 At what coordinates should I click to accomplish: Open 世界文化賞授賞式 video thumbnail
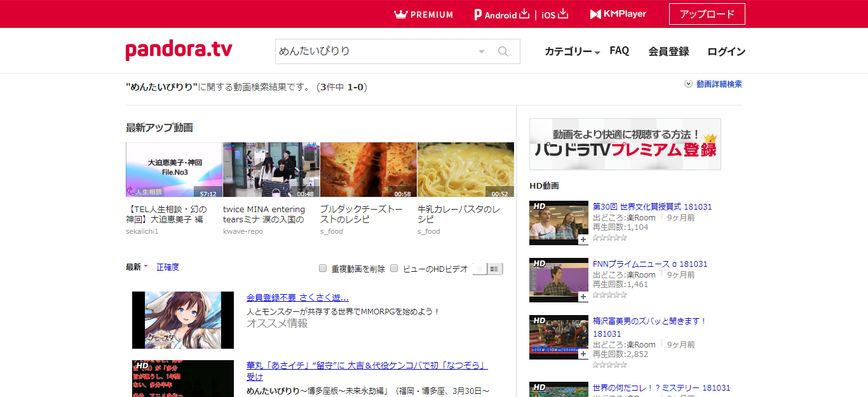click(559, 223)
